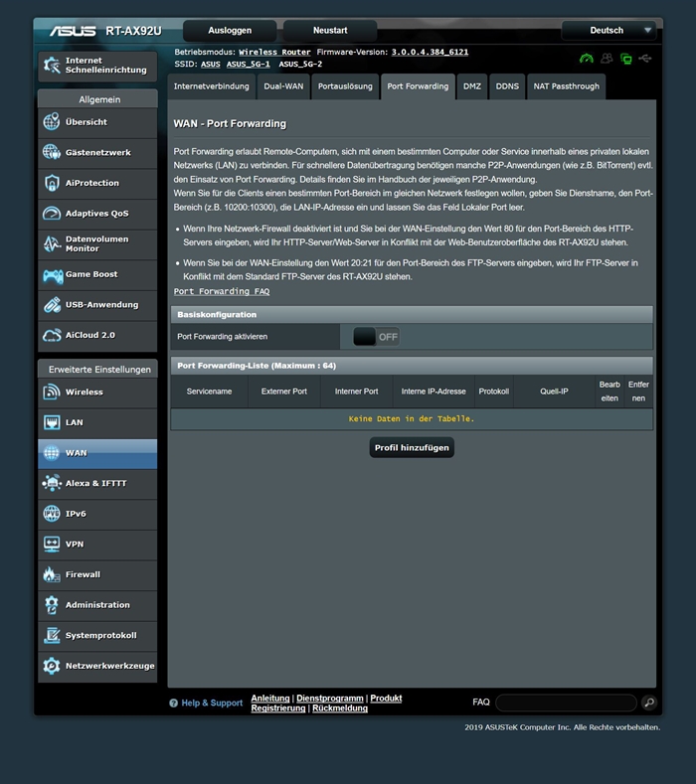Click the Game Boost gamepad icon
This screenshot has height=784, width=696.
(x=52, y=274)
